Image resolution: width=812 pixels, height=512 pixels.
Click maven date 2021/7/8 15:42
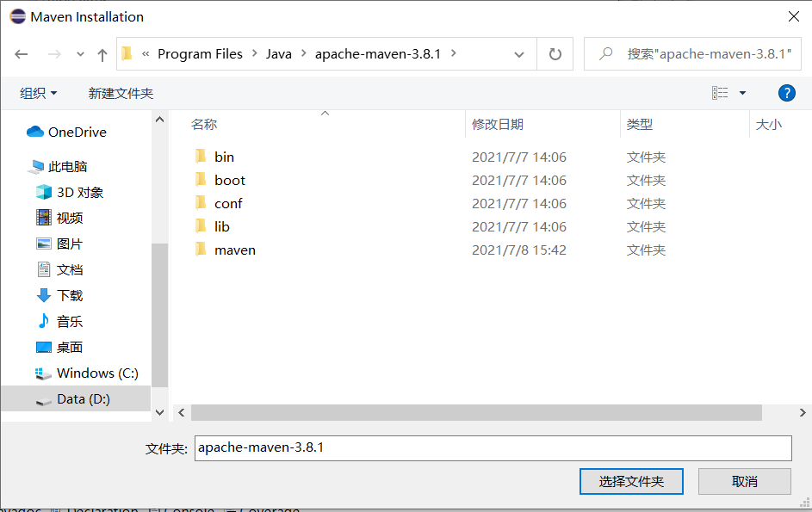[x=519, y=250]
